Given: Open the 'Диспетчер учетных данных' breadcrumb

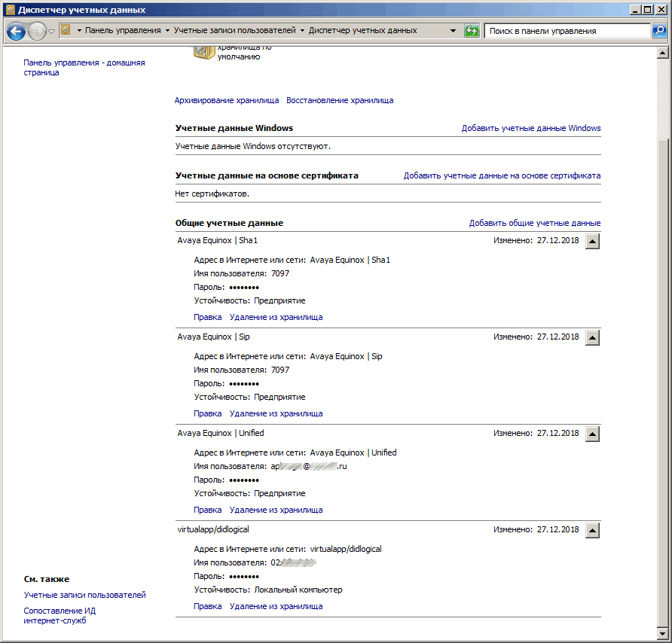Looking at the screenshot, I should [x=363, y=30].
